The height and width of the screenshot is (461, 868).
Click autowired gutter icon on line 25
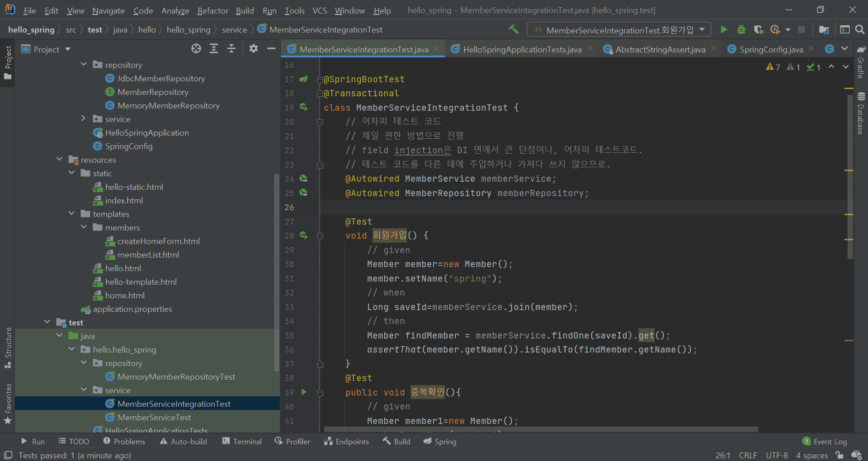pos(303,193)
